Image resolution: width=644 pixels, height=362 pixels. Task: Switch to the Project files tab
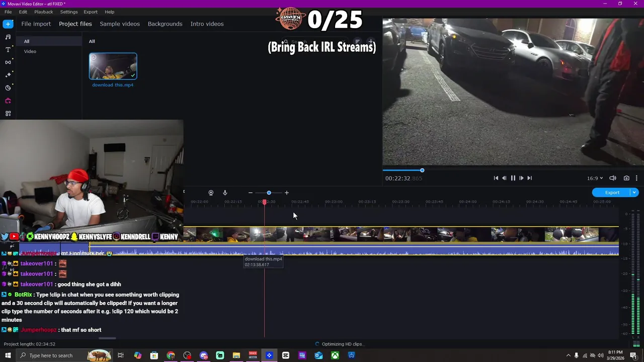click(75, 24)
